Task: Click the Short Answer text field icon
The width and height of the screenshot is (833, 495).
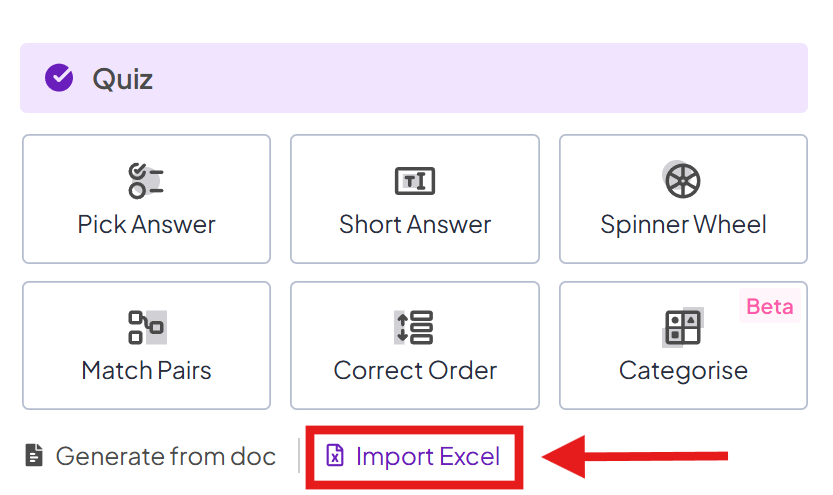Action: pyautogui.click(x=415, y=181)
